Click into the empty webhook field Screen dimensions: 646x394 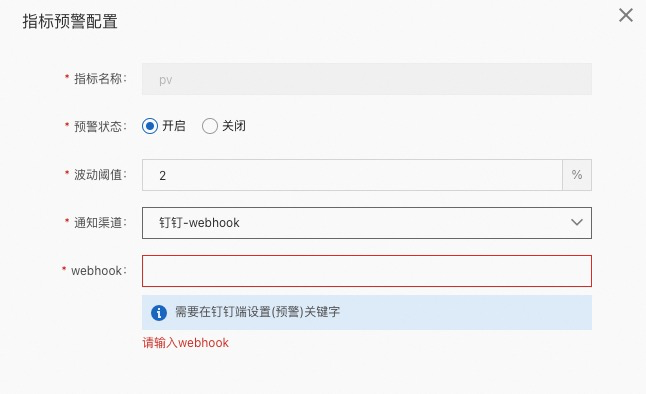(367, 271)
